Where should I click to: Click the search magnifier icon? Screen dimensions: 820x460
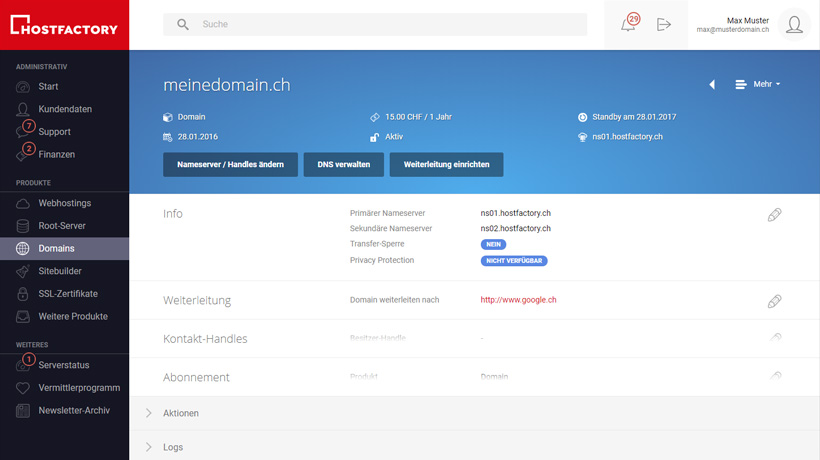[x=183, y=24]
